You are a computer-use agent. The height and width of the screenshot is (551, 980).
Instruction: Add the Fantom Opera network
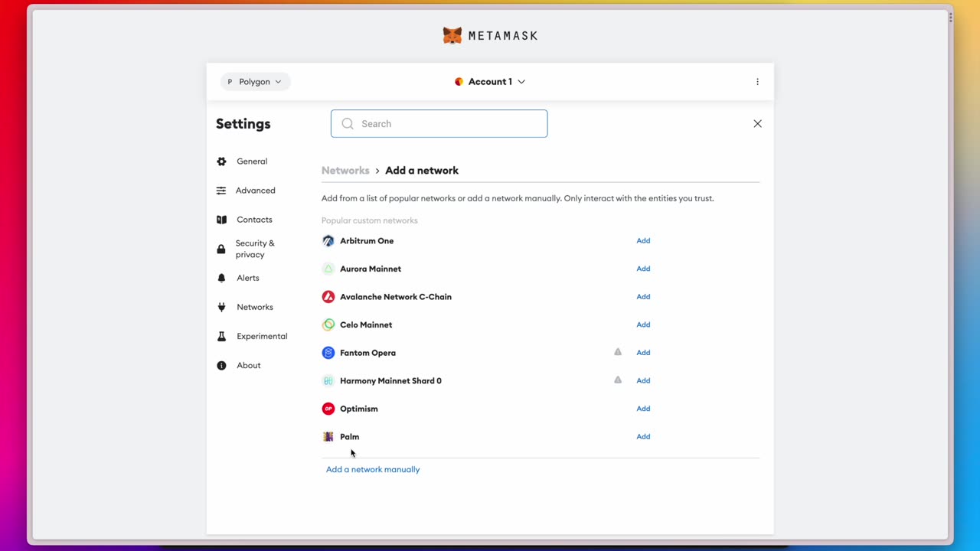[x=643, y=353]
